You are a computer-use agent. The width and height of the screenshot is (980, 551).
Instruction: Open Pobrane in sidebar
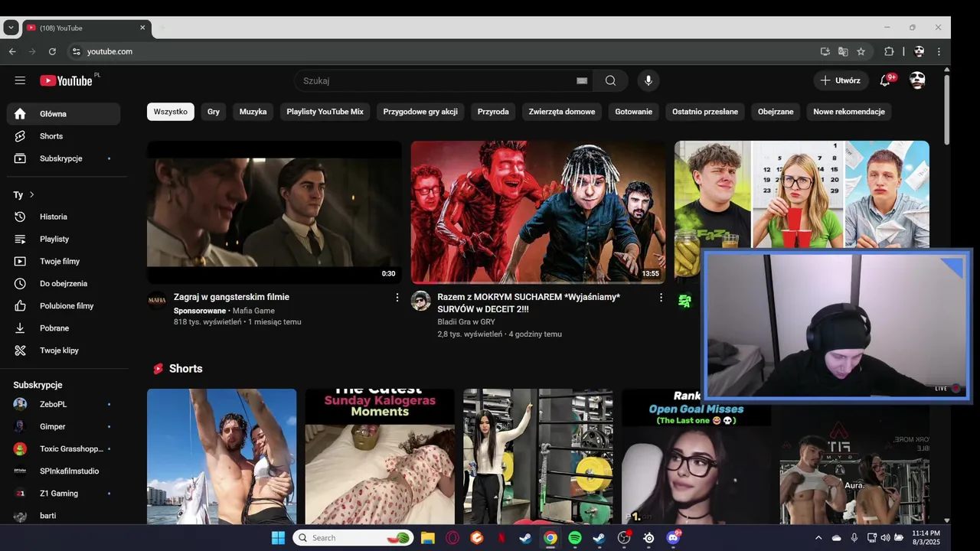click(x=64, y=328)
